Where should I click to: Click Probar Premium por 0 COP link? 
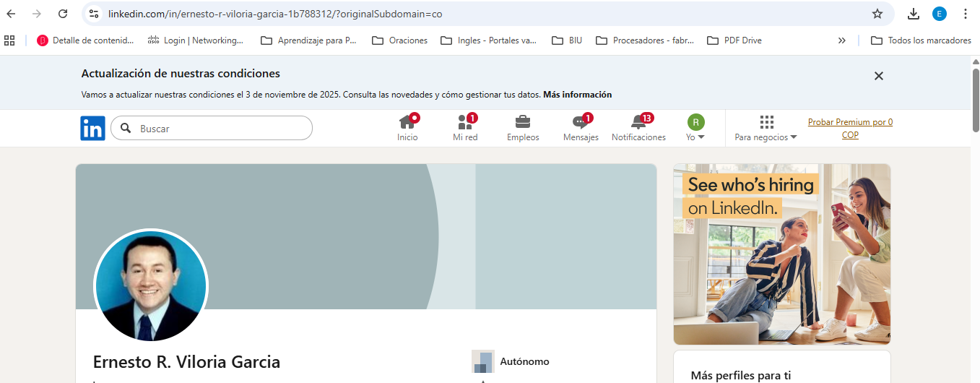850,129
